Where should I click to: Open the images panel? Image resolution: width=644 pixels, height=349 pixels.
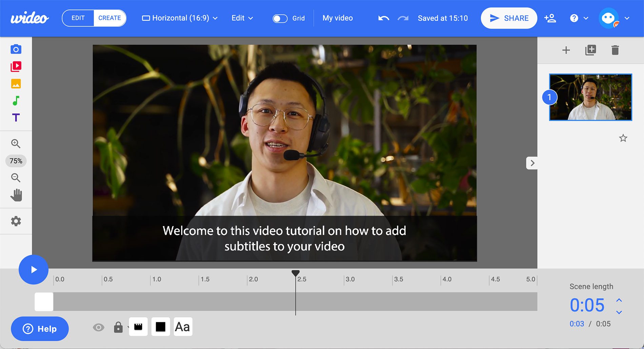[16, 83]
